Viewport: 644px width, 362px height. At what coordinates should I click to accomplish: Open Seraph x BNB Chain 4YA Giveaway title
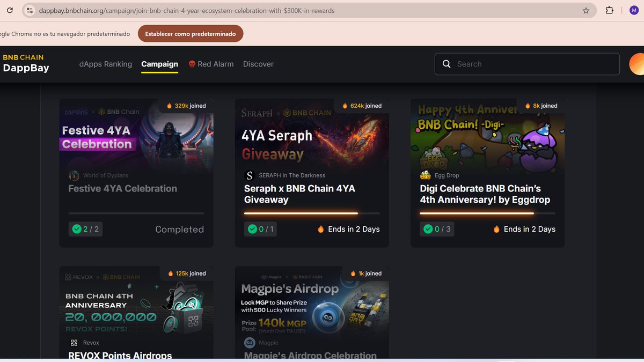299,194
